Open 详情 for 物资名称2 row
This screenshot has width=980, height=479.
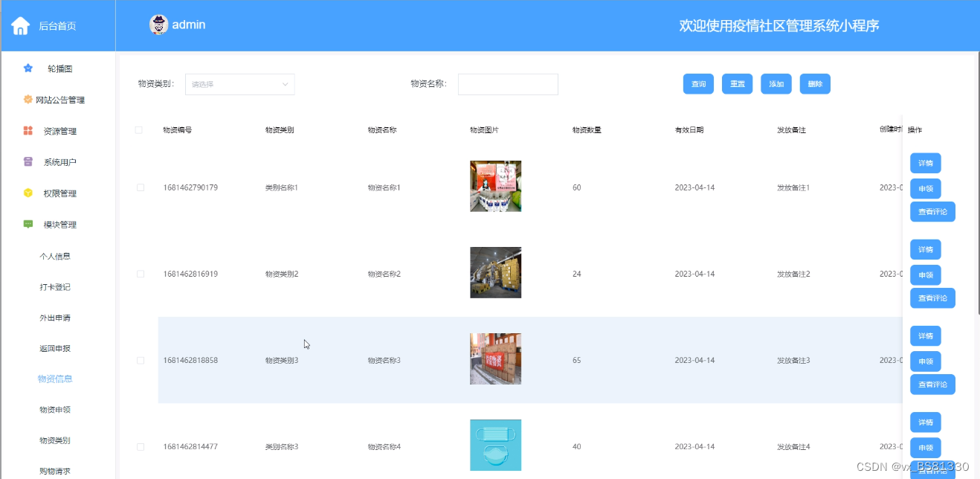[926, 249]
